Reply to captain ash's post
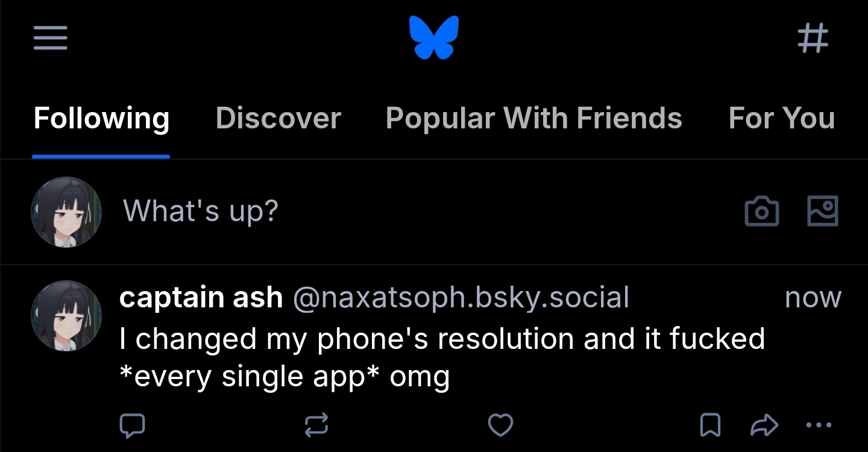This screenshot has height=452, width=868. pyautogui.click(x=133, y=425)
